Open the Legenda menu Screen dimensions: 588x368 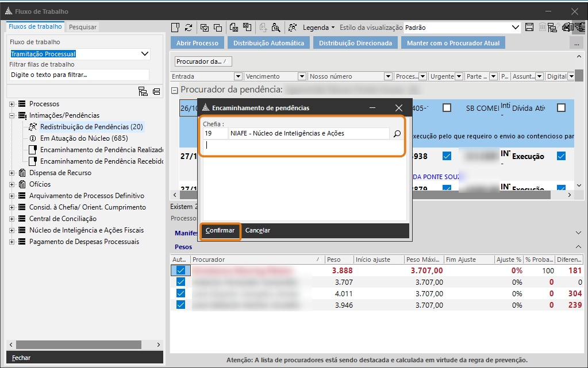[x=319, y=28]
